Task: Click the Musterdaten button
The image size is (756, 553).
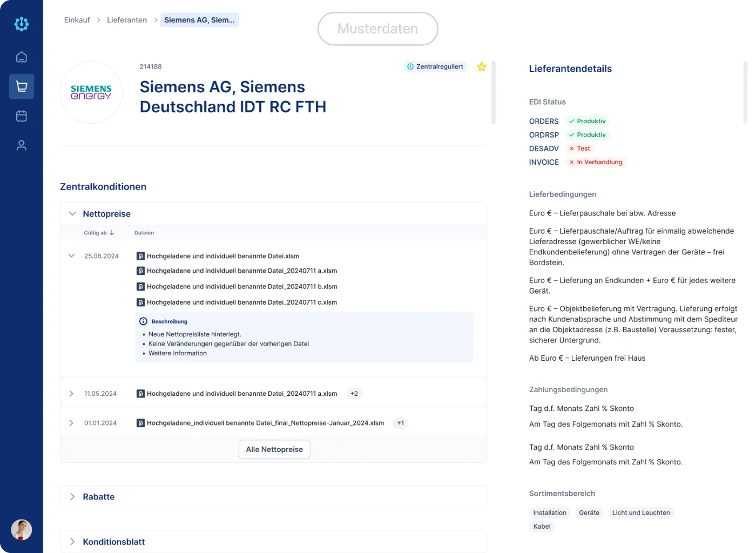Action: pos(377,29)
